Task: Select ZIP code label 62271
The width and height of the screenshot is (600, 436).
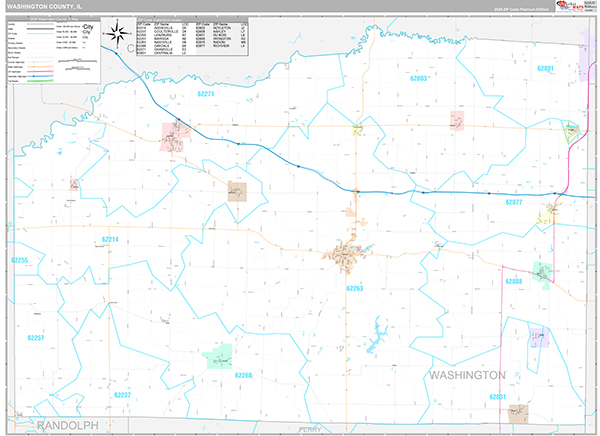Action: (206, 94)
